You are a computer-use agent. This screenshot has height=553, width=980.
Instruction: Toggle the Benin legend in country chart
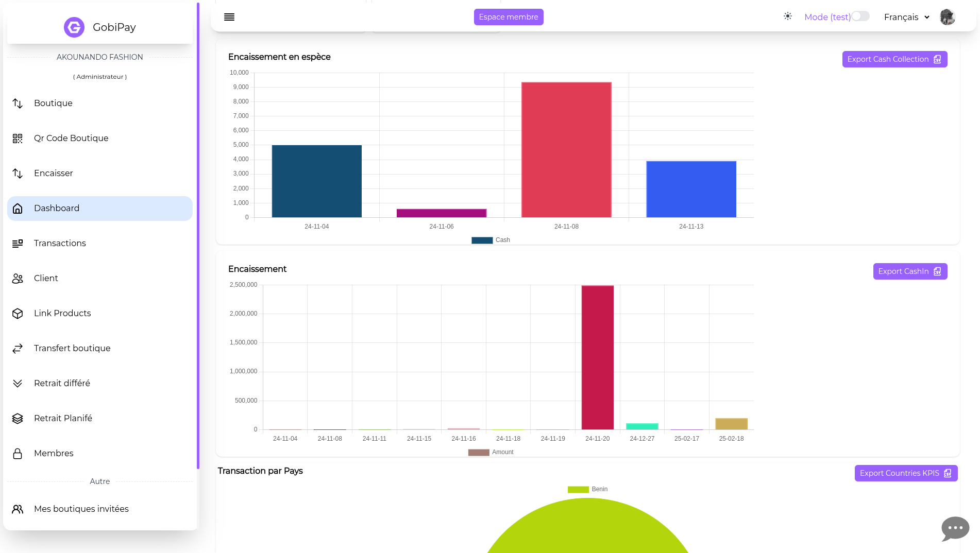pyautogui.click(x=587, y=489)
